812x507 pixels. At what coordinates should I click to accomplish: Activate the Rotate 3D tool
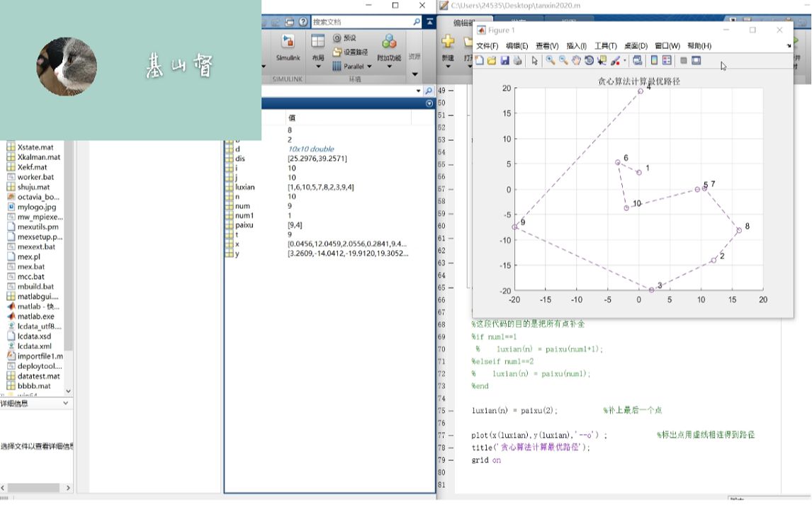589,61
